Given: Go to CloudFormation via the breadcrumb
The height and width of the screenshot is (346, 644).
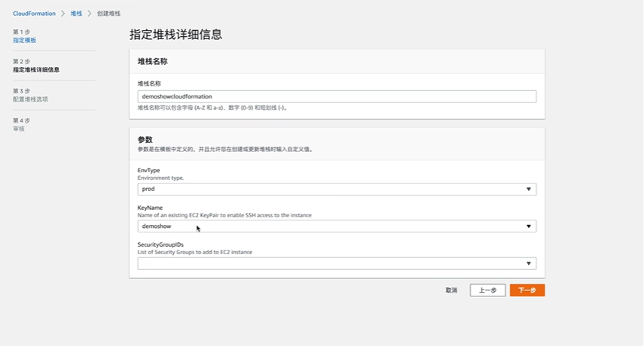Looking at the screenshot, I should click(34, 14).
